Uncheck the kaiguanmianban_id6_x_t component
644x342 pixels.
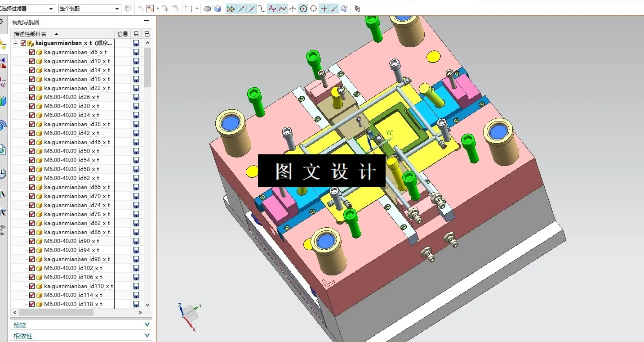[31, 52]
